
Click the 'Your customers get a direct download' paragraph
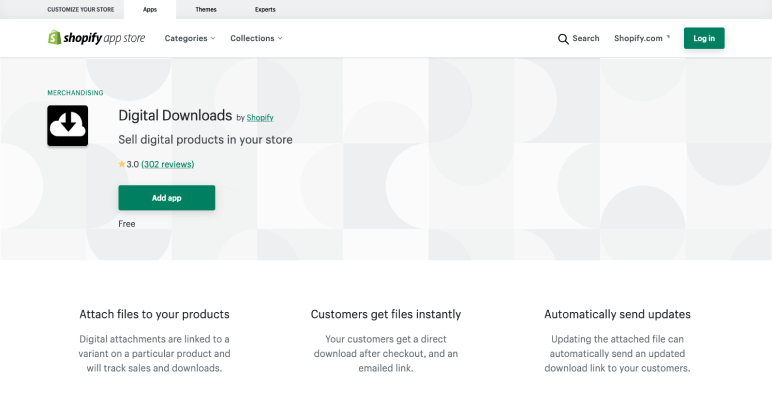(386, 353)
